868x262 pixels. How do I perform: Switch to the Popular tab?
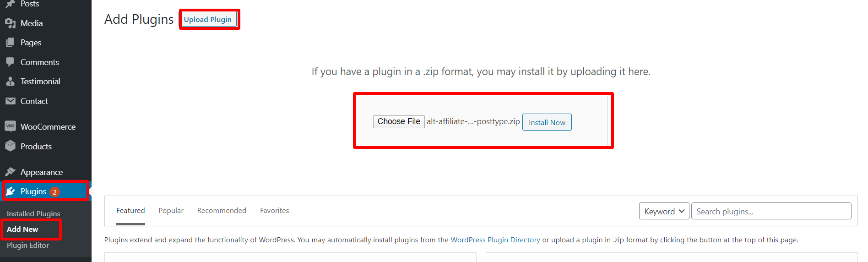coord(171,211)
